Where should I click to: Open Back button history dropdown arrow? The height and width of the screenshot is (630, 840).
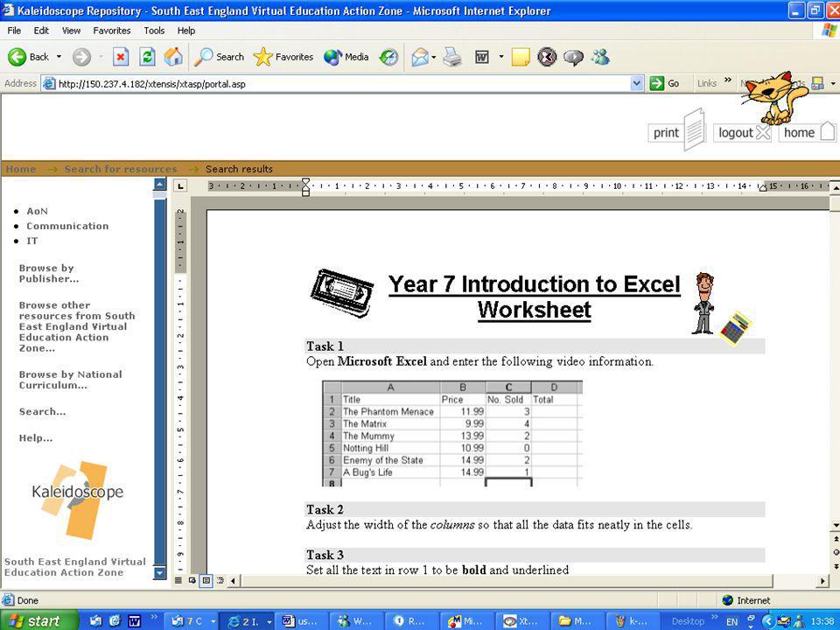[x=59, y=57]
